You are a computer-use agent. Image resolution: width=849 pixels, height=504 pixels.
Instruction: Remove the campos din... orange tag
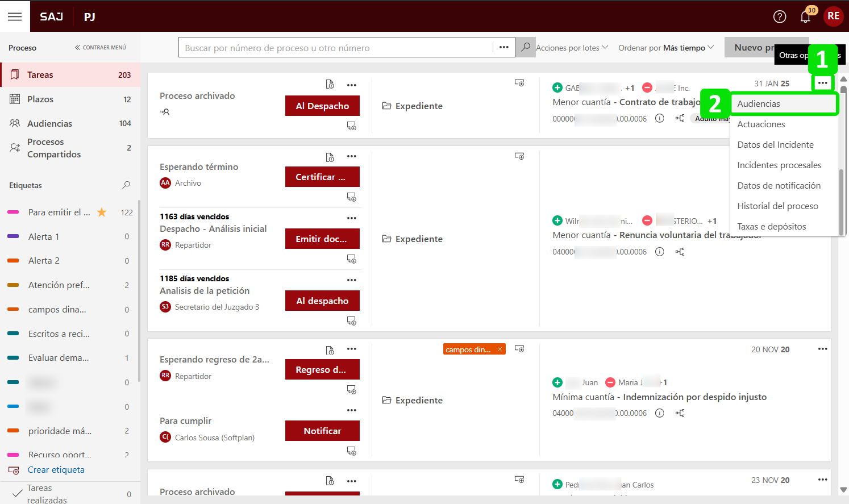500,349
